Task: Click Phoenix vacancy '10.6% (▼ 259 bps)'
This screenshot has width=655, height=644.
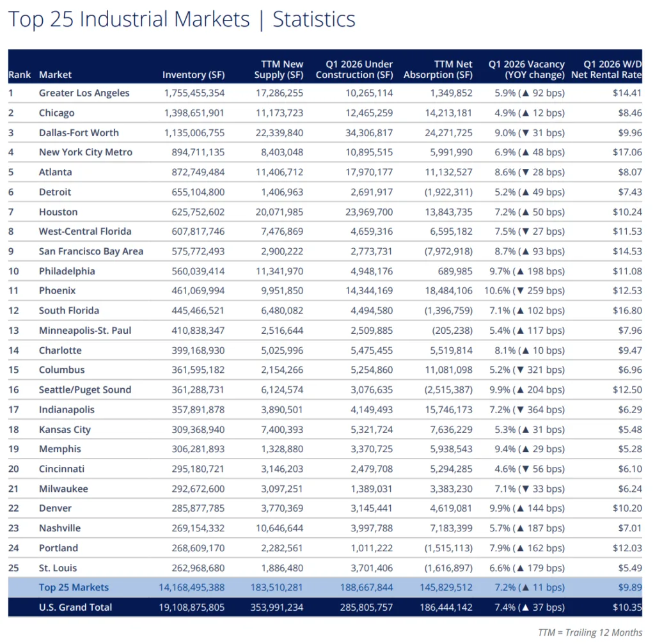Action: 525,291
